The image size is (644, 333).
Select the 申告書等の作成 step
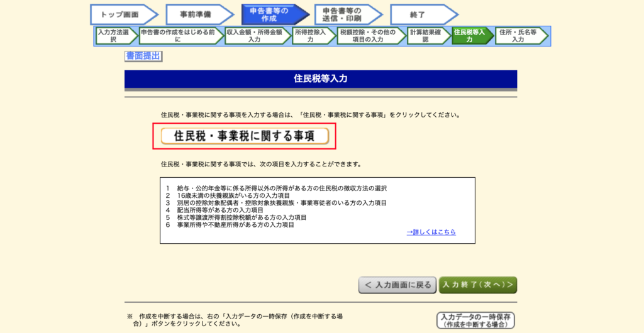click(x=271, y=14)
